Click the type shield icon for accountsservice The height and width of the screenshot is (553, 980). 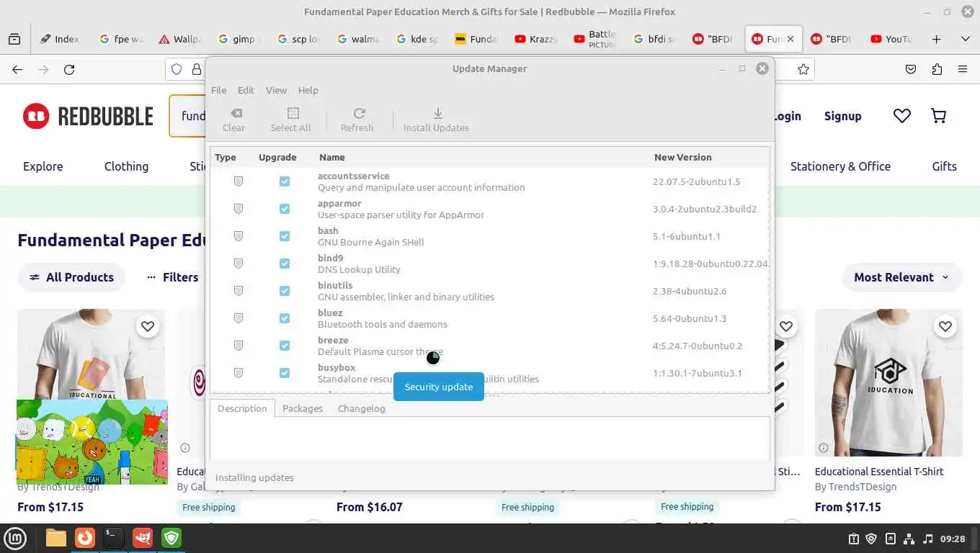click(239, 181)
